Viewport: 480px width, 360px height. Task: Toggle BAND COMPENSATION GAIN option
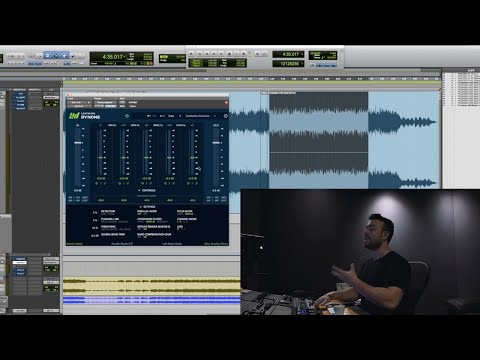(154, 235)
